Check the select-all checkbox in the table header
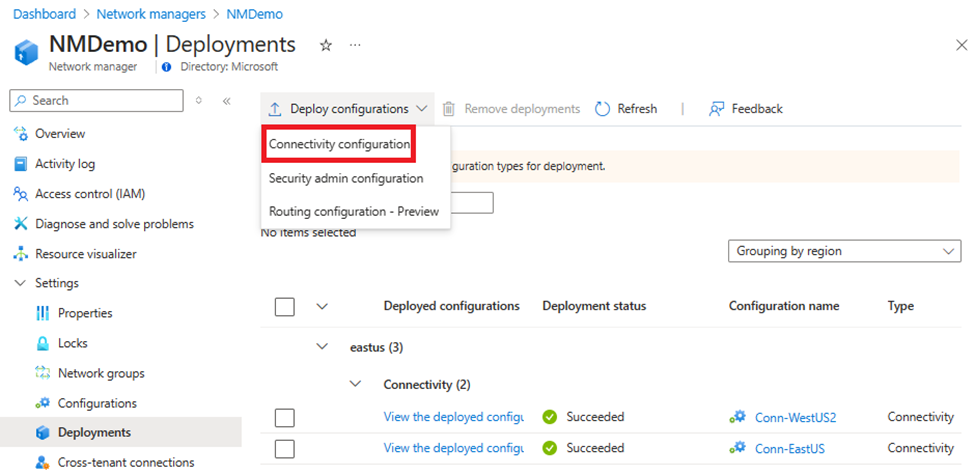The width and height of the screenshot is (975, 475). click(x=284, y=307)
